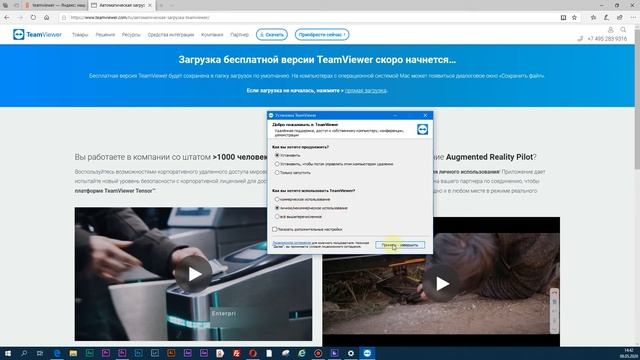The height and width of the screenshot is (360, 640).
Task: Open Task View on the taskbar
Action: 40,353
